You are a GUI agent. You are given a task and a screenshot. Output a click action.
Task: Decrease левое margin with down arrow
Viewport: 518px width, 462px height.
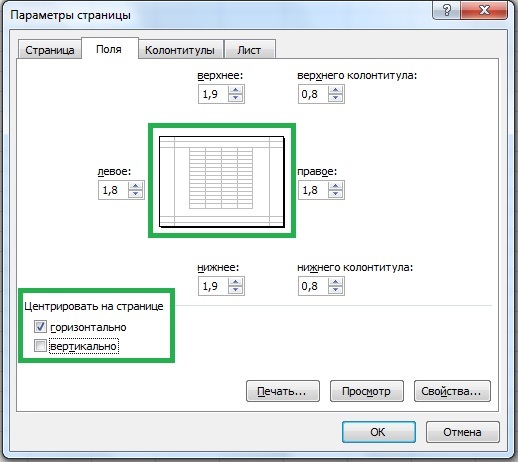pyautogui.click(x=135, y=194)
